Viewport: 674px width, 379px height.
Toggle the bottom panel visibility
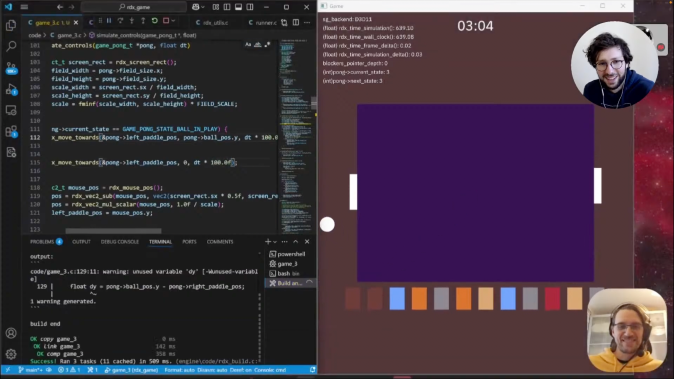point(238,7)
